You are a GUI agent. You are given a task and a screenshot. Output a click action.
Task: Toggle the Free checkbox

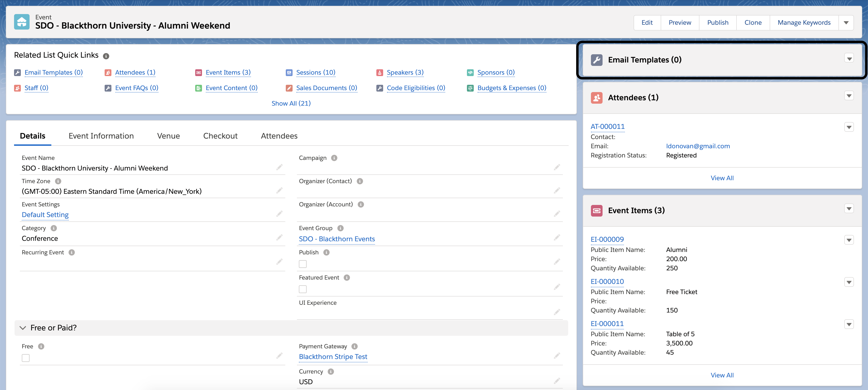coord(26,358)
